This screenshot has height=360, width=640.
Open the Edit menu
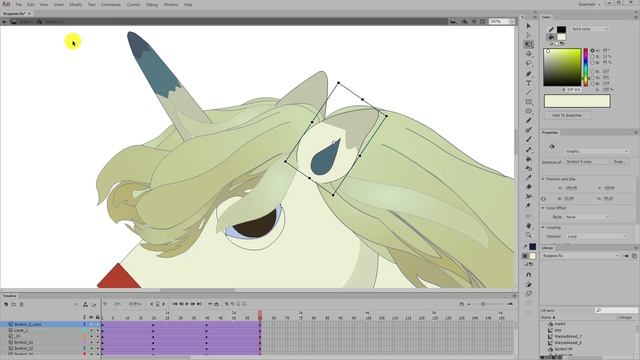(31, 4)
